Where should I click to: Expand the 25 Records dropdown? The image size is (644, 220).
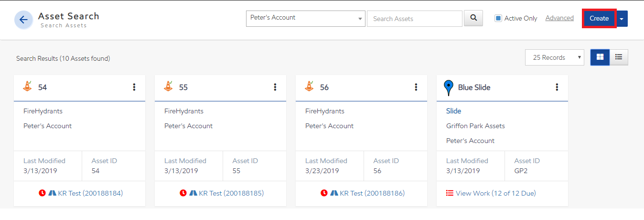coord(554,57)
